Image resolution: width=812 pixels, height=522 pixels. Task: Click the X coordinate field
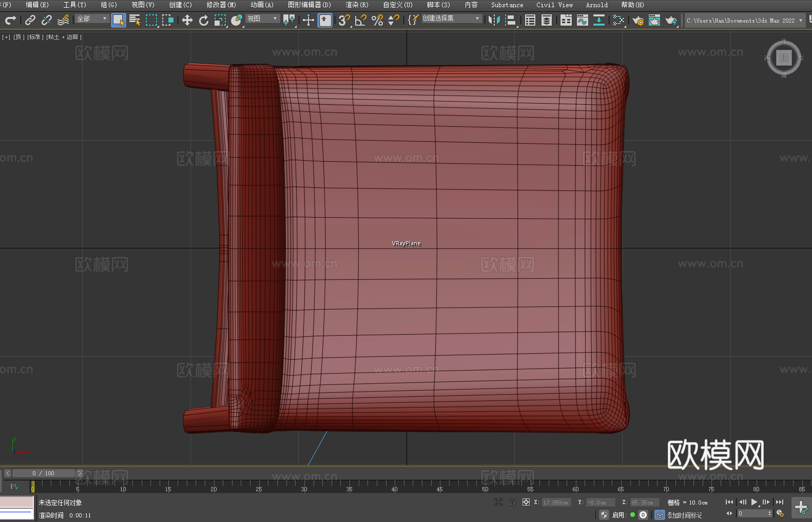tap(556, 502)
